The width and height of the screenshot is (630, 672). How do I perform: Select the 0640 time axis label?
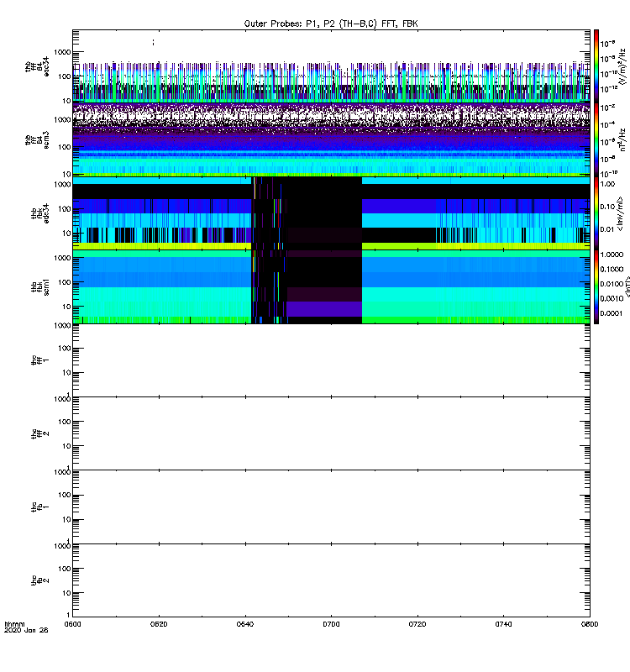(244, 624)
